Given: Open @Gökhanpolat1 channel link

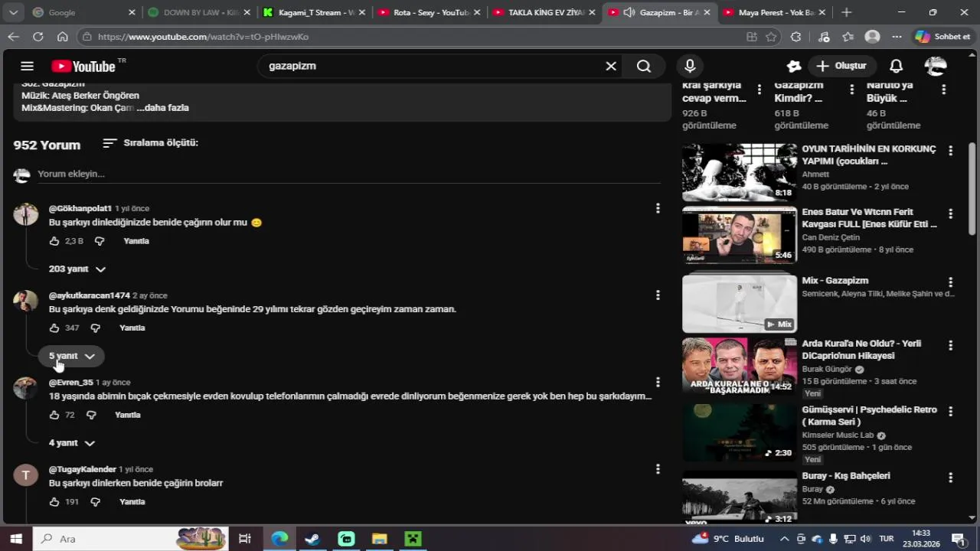Looking at the screenshot, I should click(x=80, y=208).
